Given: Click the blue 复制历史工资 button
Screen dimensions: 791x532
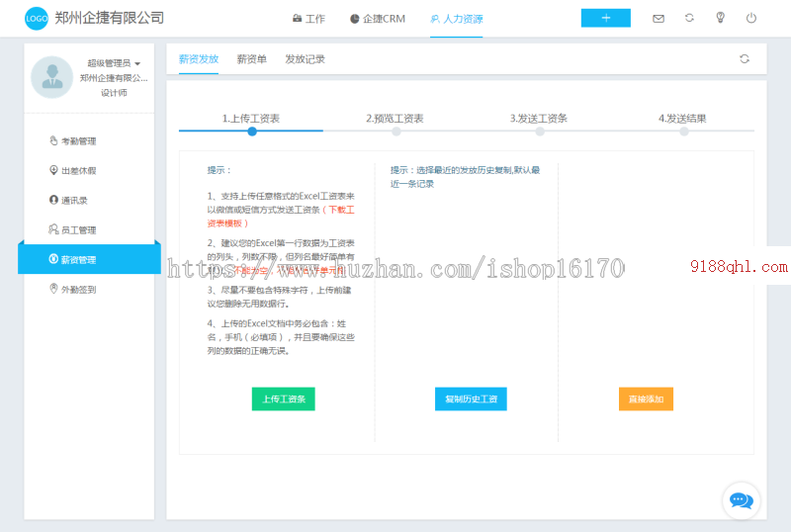Looking at the screenshot, I should click(471, 399).
